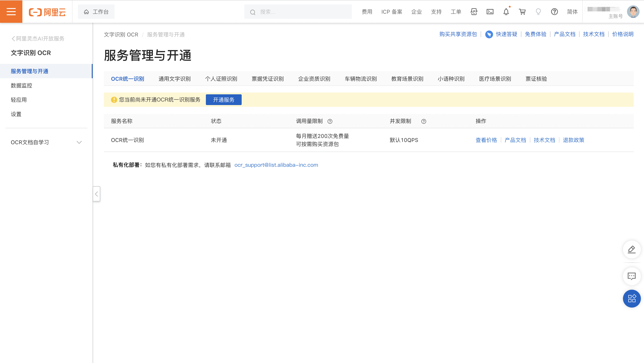The image size is (644, 363).
Task: Open the orange hamburger menu
Action: (11, 11)
